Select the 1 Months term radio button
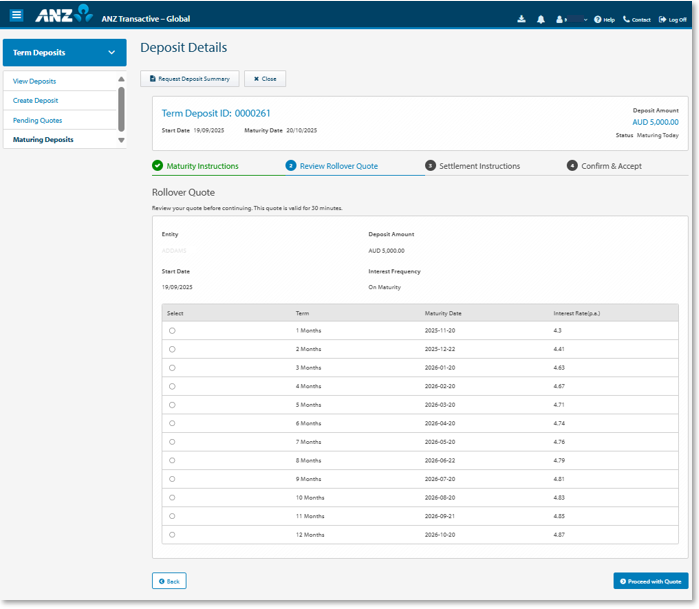 coord(172,330)
